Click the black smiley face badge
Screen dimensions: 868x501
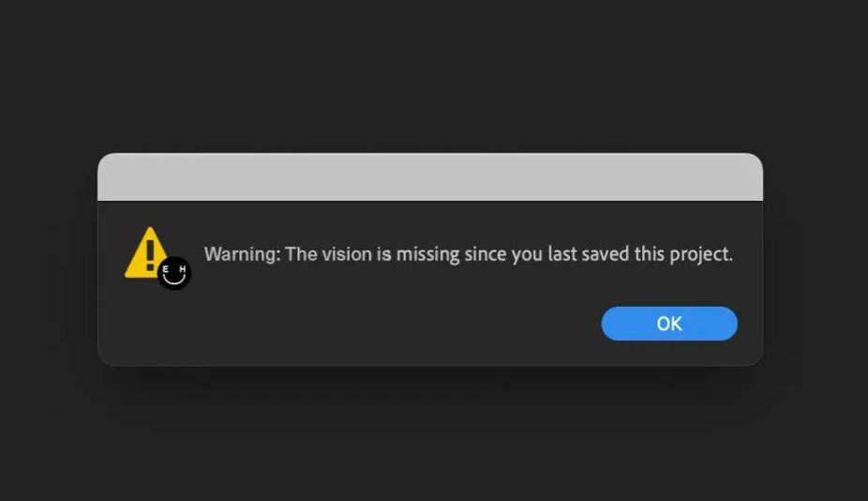tap(174, 273)
